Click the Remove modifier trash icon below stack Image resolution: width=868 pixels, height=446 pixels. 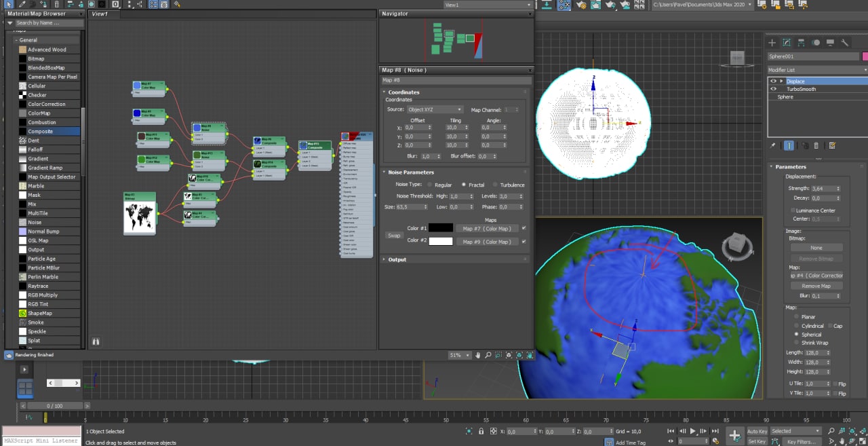pos(816,145)
